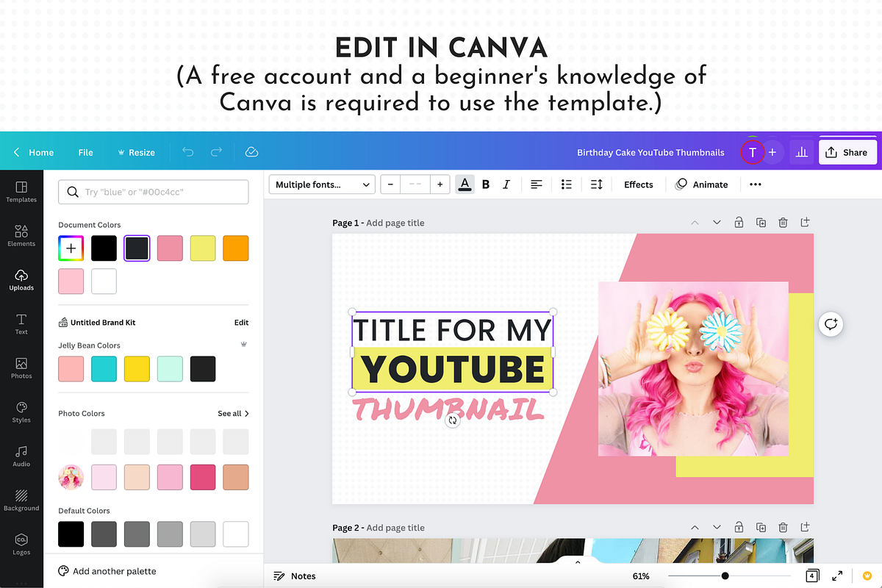
Task: Click the color search field
Action: pos(154,192)
